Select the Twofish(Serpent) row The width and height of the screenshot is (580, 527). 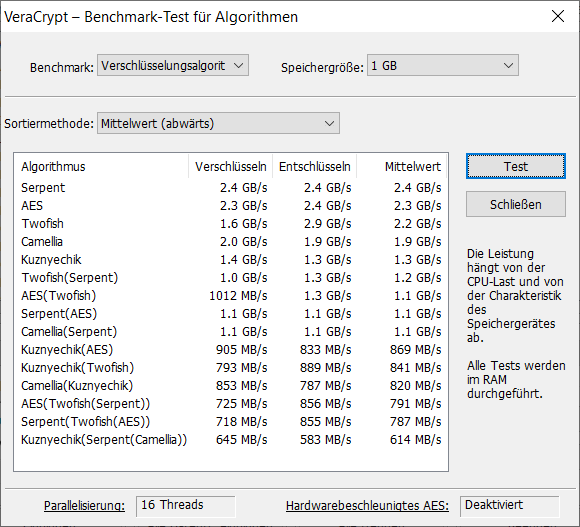tap(231, 278)
